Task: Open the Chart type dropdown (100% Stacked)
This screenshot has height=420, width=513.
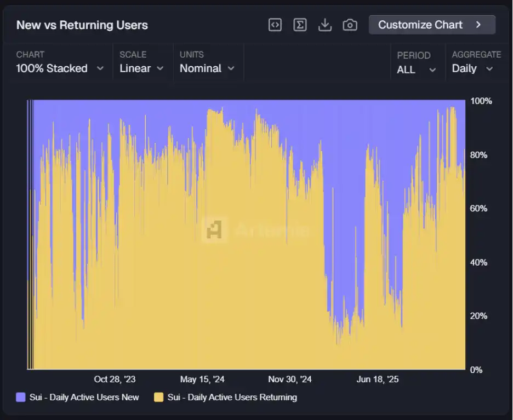Action: [x=59, y=68]
